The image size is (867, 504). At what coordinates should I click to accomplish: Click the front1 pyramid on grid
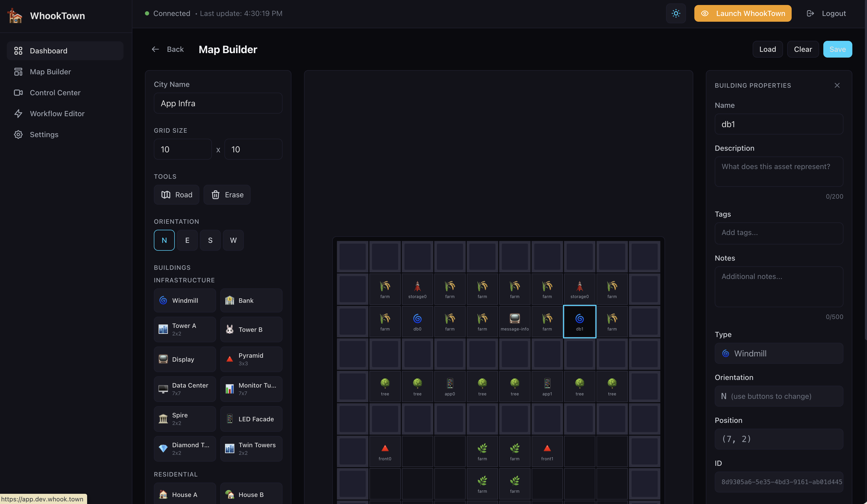pos(547,451)
